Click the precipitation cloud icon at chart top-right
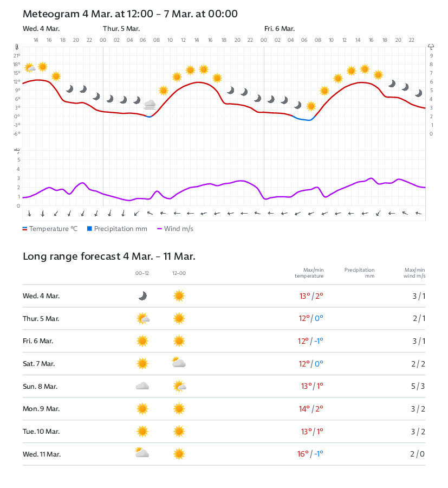Screen dimensions: 448x488 (431, 47)
